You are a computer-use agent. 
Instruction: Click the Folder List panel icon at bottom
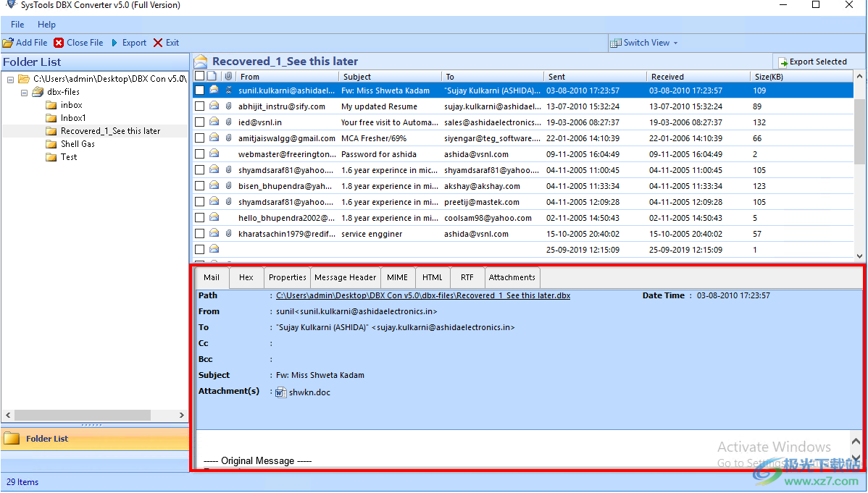[12, 439]
